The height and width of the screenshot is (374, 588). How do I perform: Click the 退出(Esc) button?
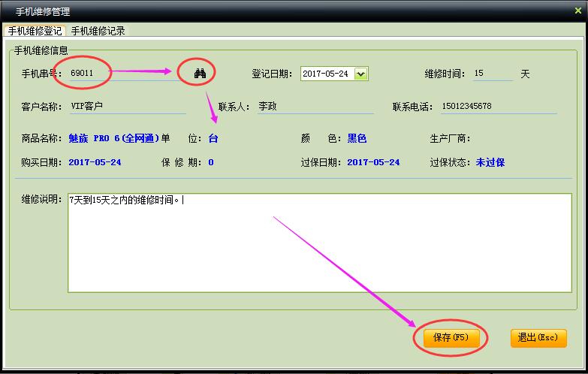coord(538,338)
